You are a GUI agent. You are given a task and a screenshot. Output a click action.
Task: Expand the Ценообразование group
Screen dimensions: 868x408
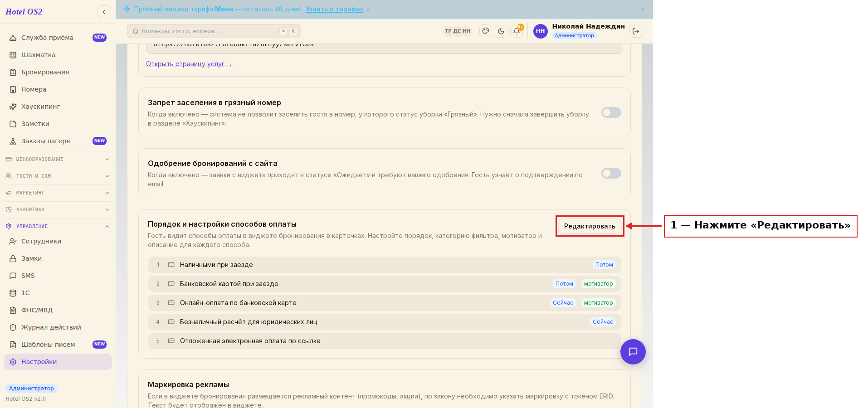click(58, 159)
